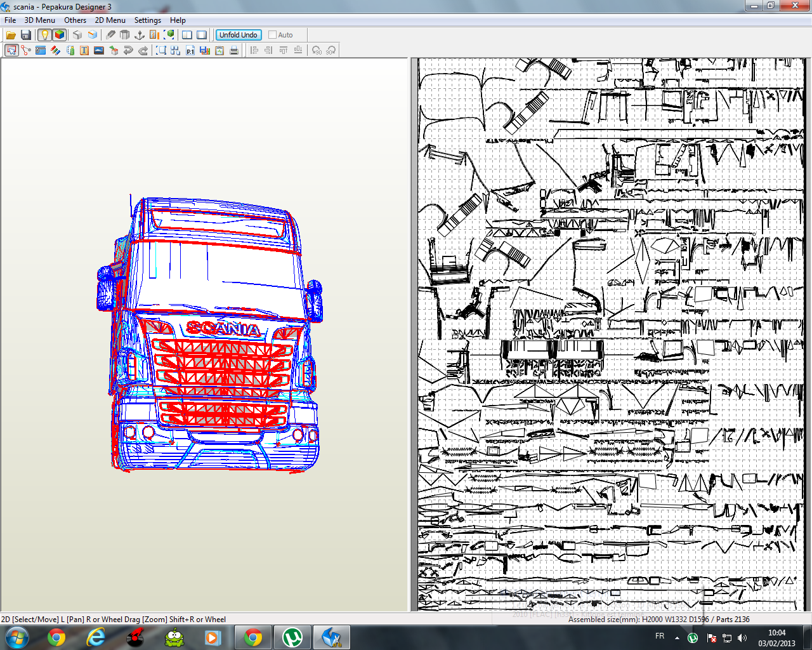Open the 2D Menu

(110, 20)
